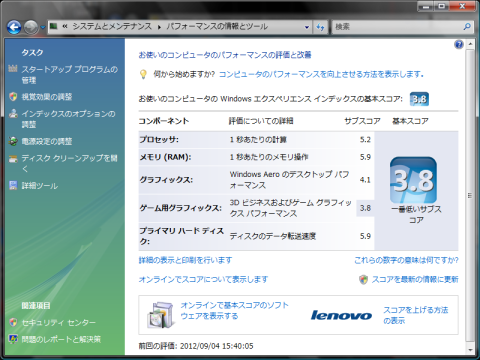Open 電源設定の調整 task link

[x=47, y=141]
